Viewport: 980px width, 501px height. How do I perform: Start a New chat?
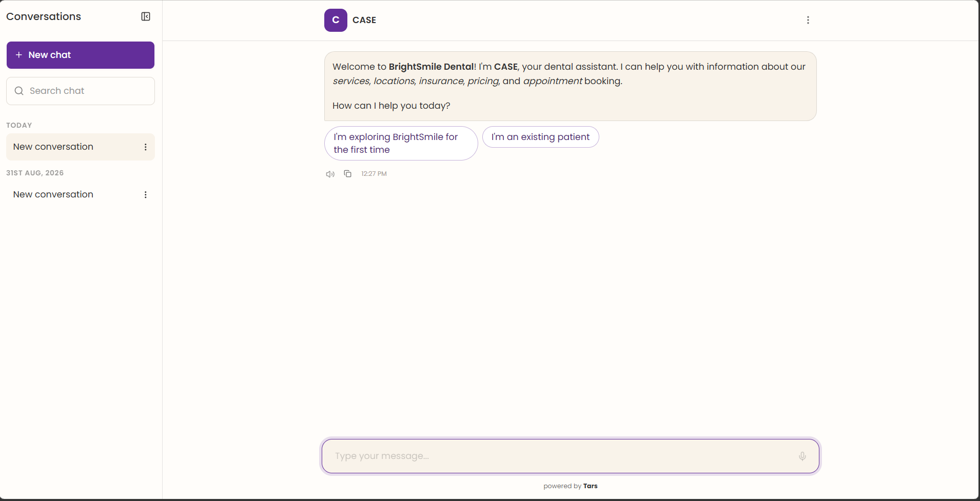[81, 55]
